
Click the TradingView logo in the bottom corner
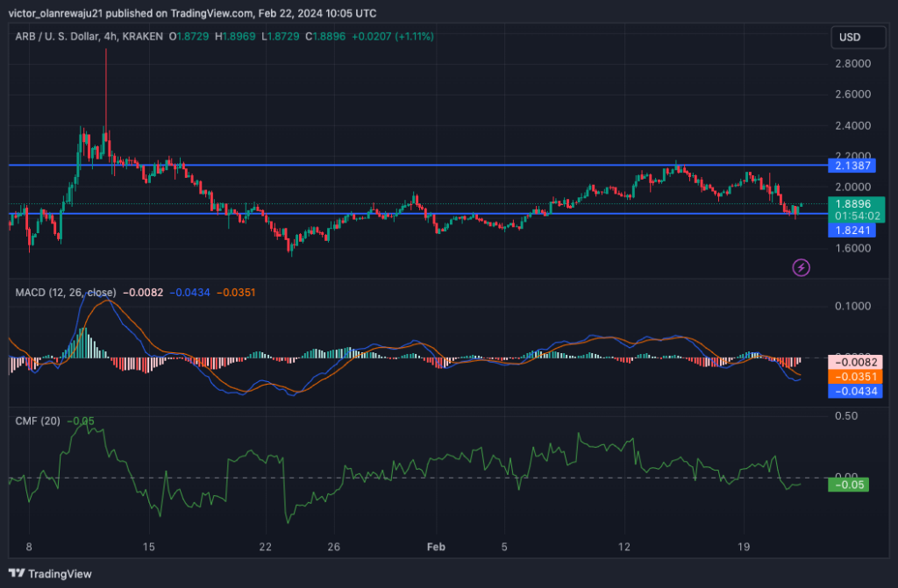pos(48,574)
